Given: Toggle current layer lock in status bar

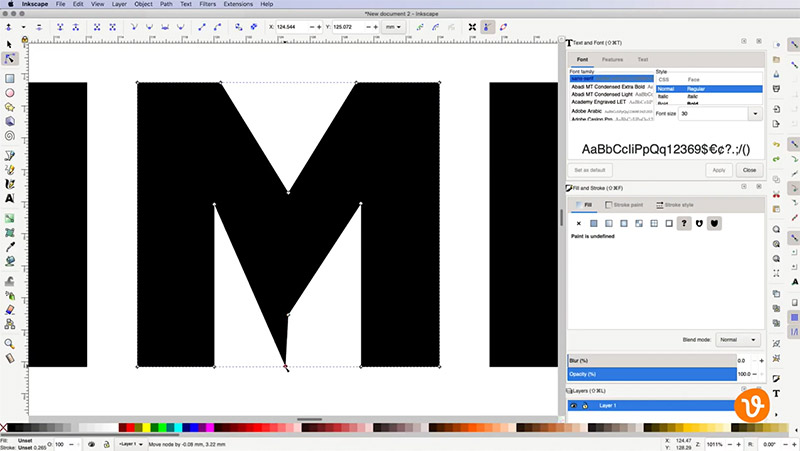Looking at the screenshot, I should coord(106,444).
